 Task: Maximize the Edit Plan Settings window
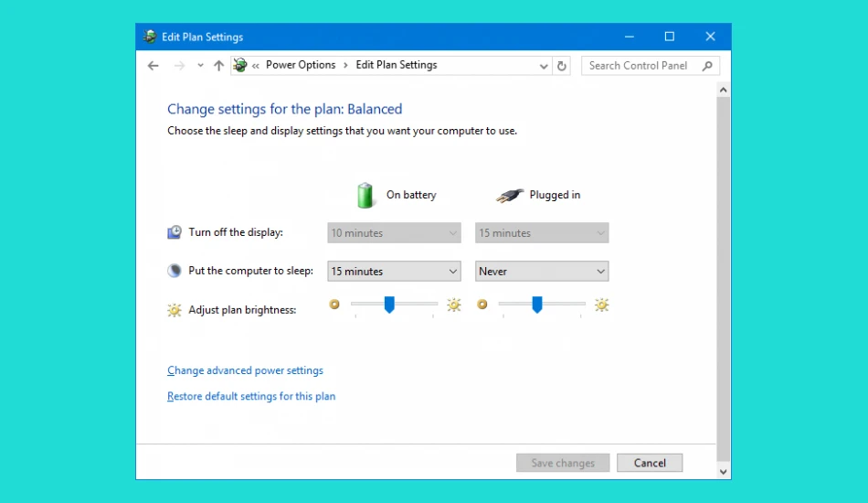pyautogui.click(x=670, y=37)
